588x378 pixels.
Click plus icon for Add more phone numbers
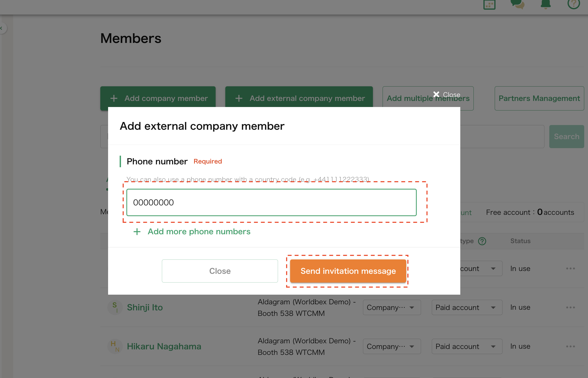pos(137,232)
